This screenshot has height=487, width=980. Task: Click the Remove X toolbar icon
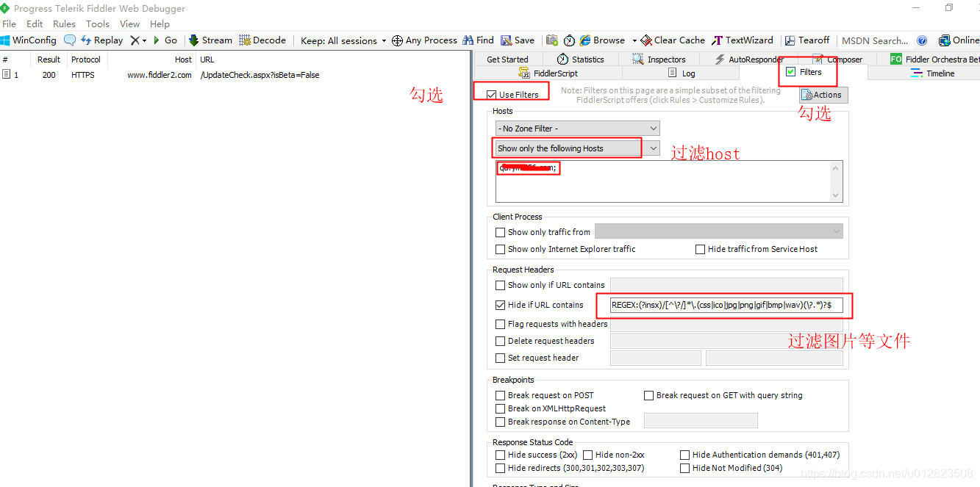coord(135,40)
